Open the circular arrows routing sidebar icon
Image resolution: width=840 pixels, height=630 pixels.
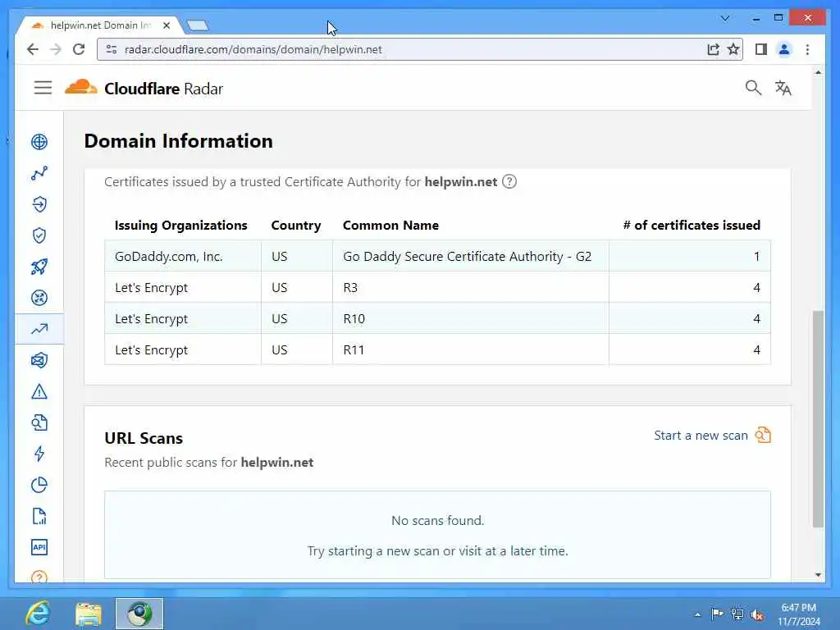pos(39,298)
